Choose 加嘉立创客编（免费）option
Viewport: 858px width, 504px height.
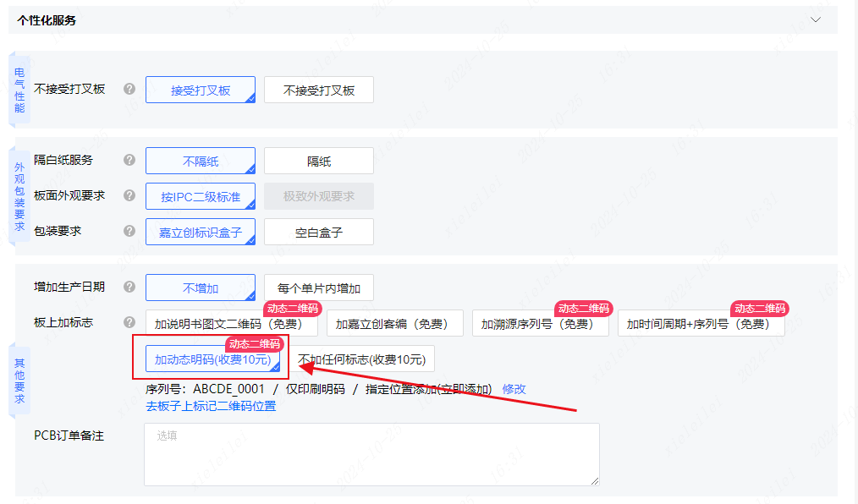(395, 324)
